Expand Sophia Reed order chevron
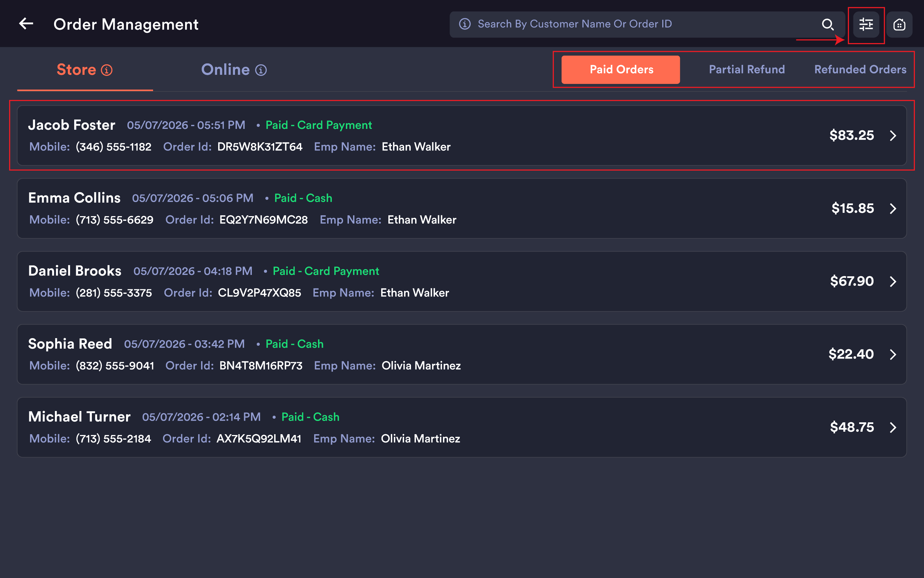 point(893,354)
